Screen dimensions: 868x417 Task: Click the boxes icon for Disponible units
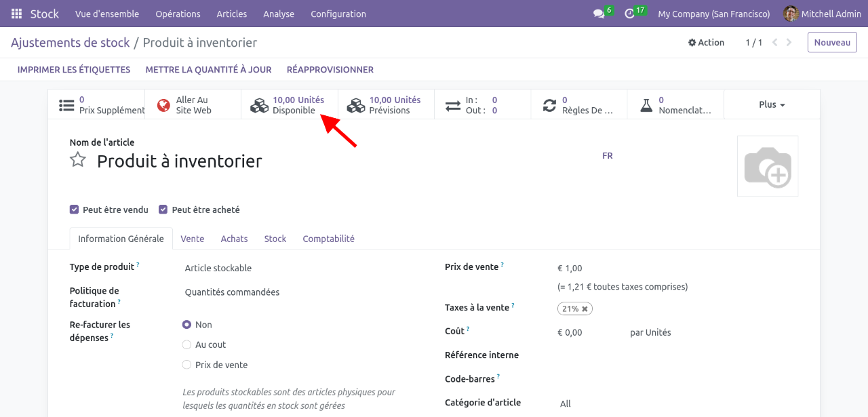coord(259,105)
